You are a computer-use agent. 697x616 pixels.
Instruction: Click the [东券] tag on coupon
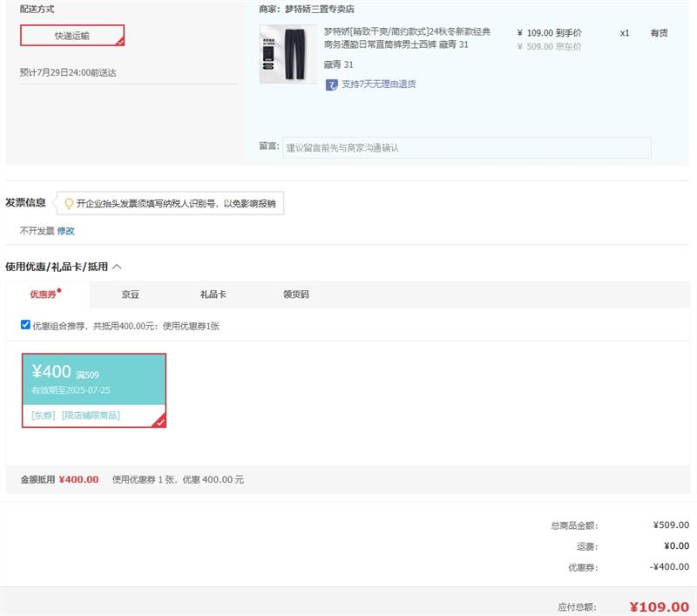click(44, 416)
